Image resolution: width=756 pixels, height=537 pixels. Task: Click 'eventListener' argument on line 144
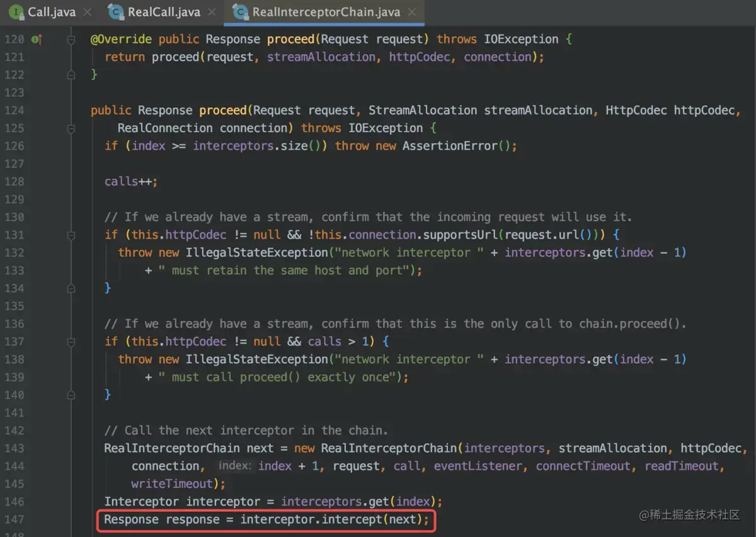click(478, 466)
